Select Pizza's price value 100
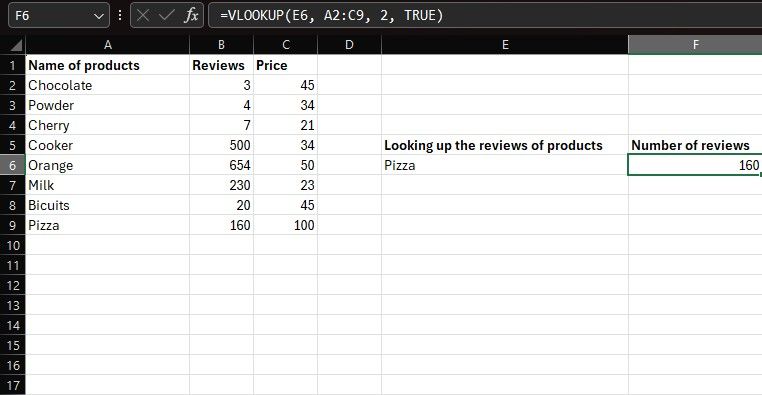The width and height of the screenshot is (762, 395). (286, 225)
